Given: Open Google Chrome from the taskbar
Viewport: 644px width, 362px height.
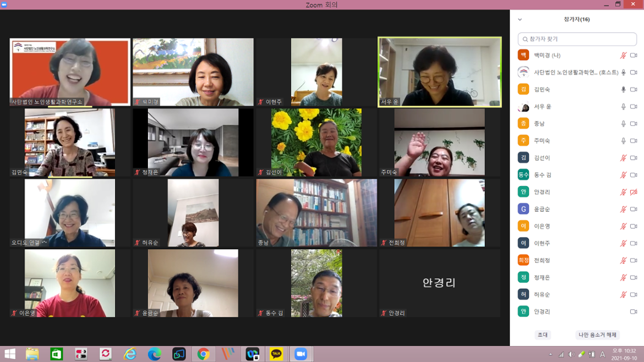Looking at the screenshot, I should tap(203, 354).
